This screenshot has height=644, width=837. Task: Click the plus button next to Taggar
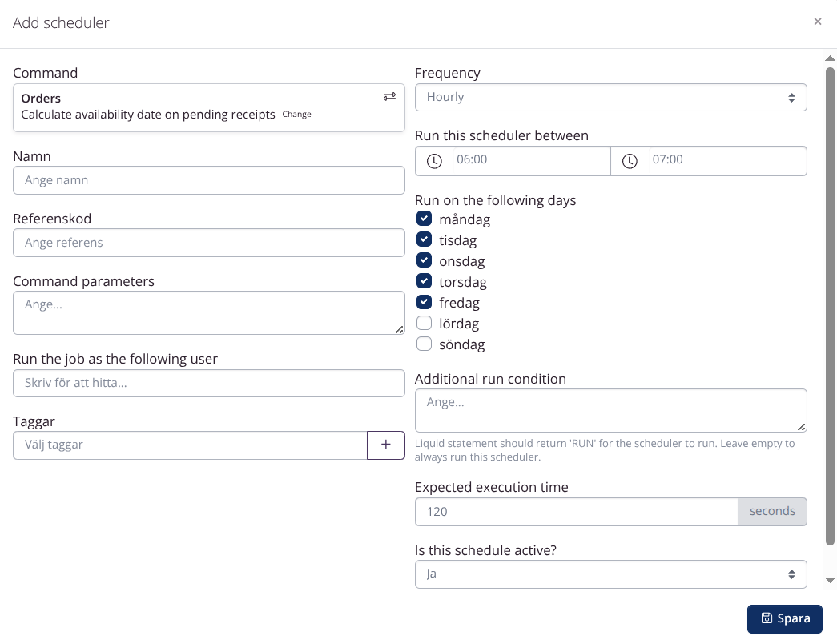386,445
